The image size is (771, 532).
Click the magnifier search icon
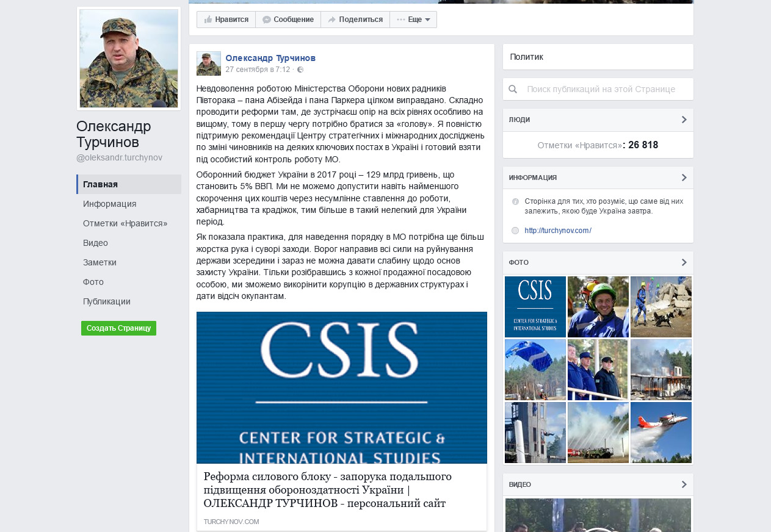coord(513,89)
